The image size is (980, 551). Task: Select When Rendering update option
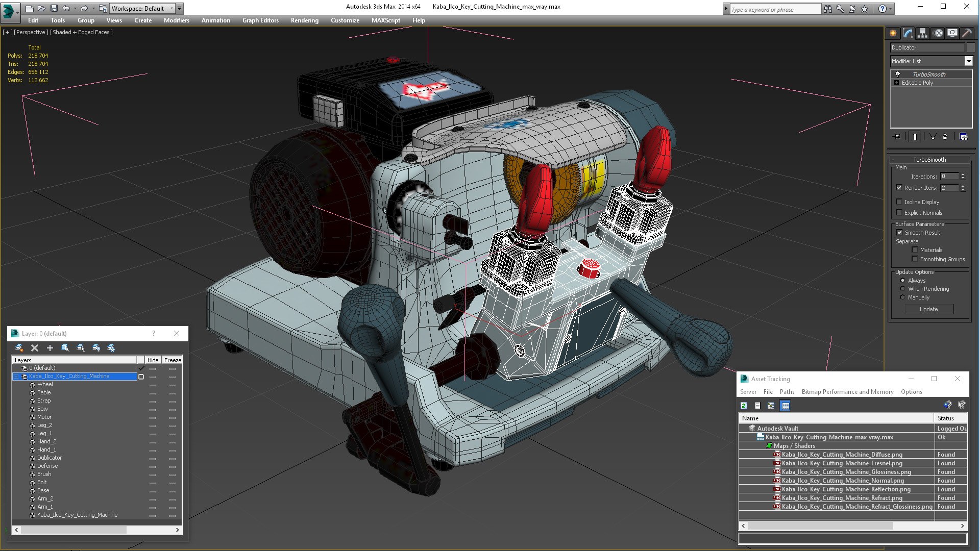[902, 289]
